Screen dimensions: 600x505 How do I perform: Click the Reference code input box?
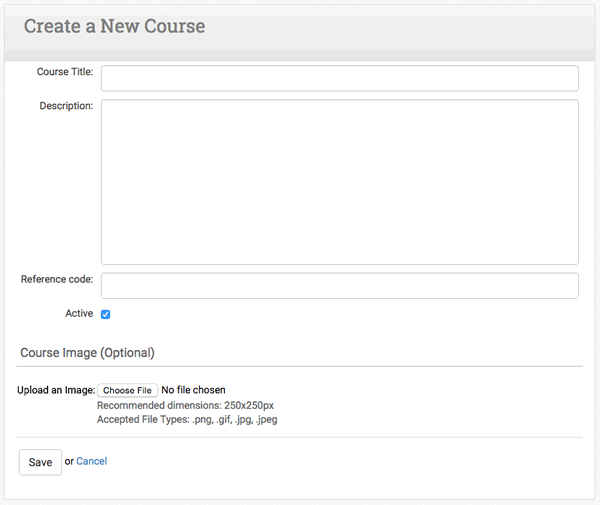339,285
